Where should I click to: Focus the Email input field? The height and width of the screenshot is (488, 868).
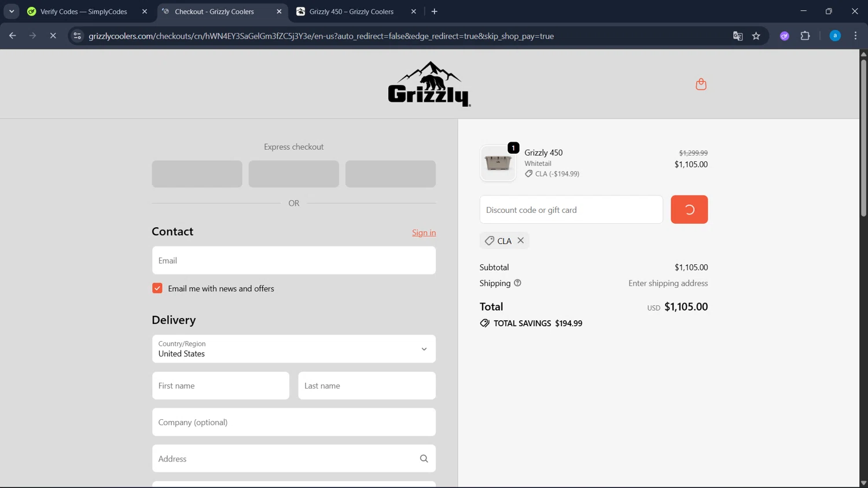coord(294,260)
